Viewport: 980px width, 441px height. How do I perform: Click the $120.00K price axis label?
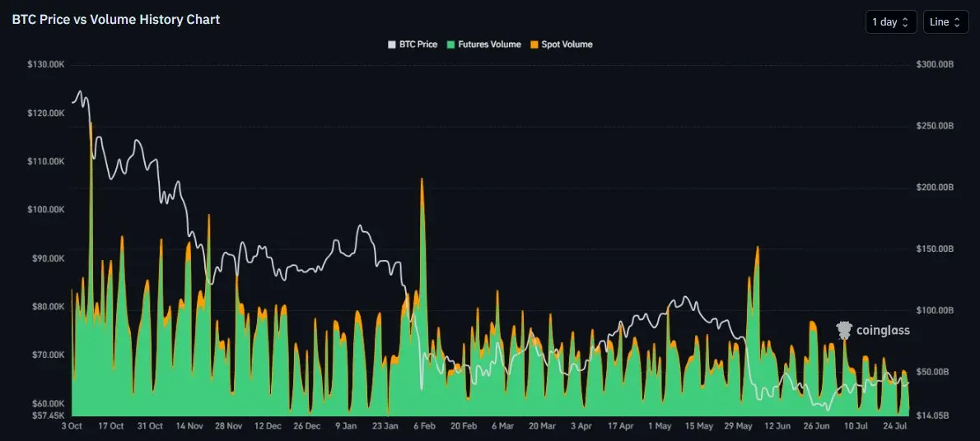(x=46, y=113)
